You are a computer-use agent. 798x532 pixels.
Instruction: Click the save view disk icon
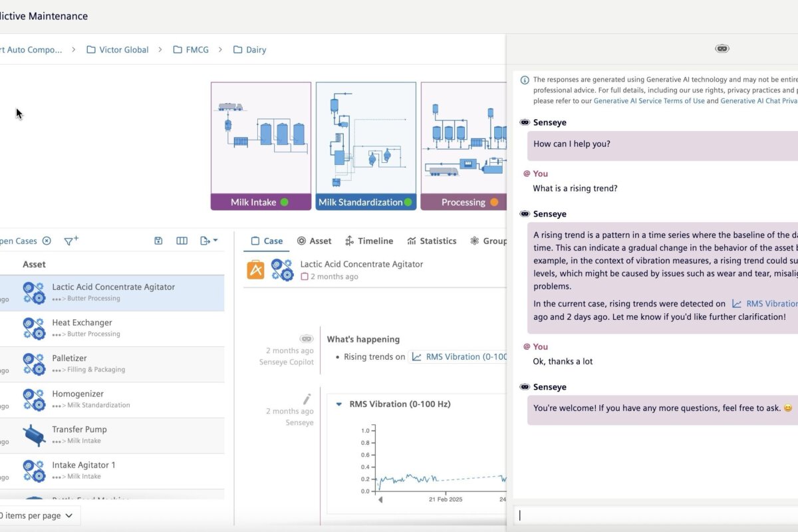point(158,241)
